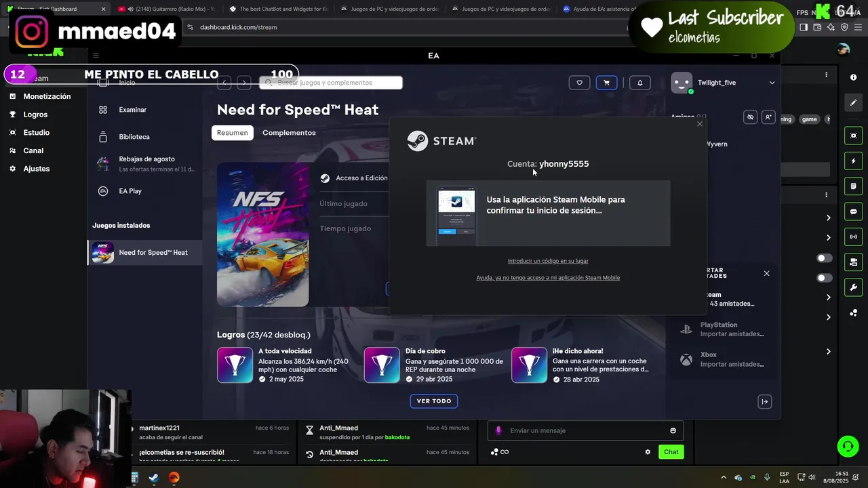Click 'Introducir un código en su lugar' link
Viewport: 868px width, 488px height.
pyautogui.click(x=548, y=261)
